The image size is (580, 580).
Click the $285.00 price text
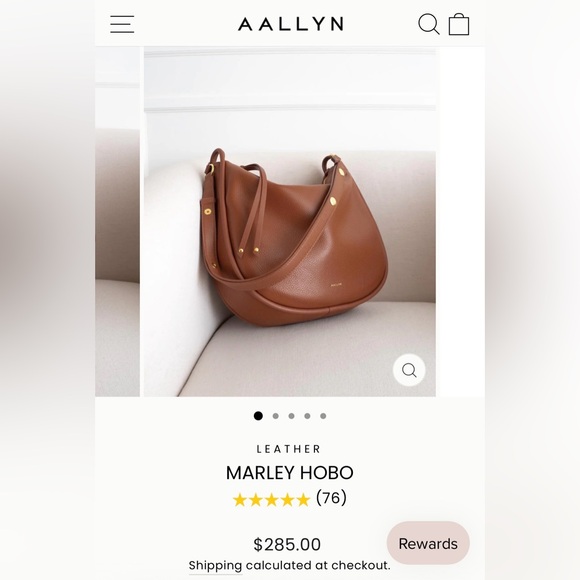(287, 544)
